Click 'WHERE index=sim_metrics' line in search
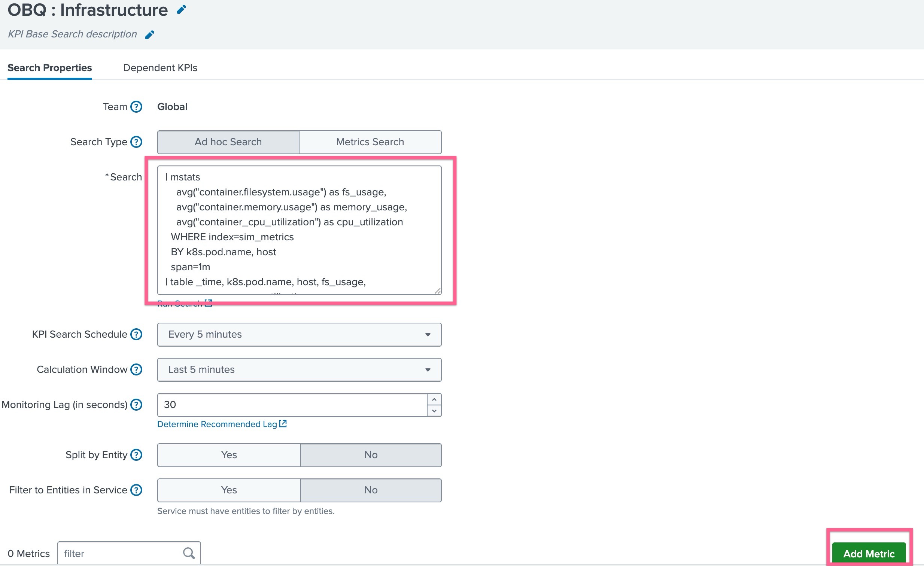924x566 pixels. (232, 237)
